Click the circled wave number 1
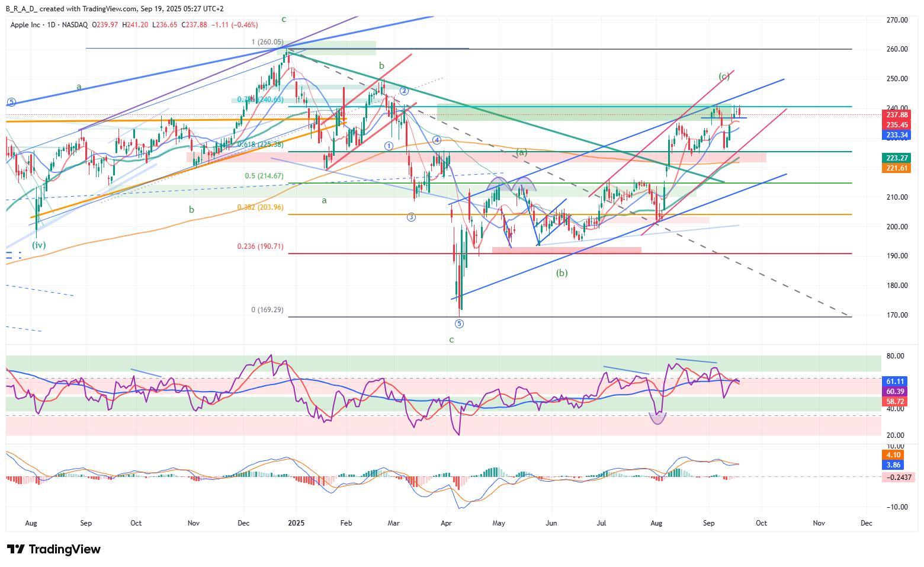 (x=389, y=146)
